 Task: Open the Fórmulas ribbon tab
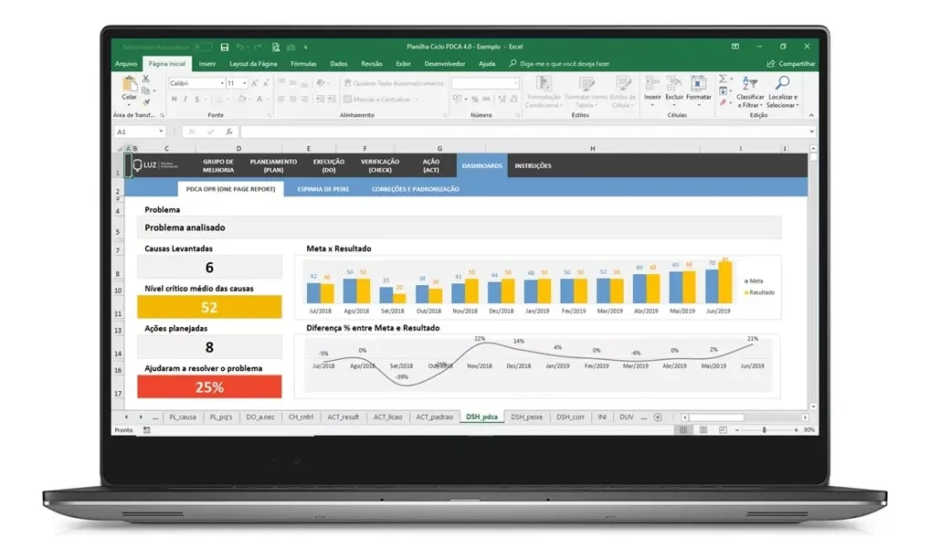(x=303, y=63)
